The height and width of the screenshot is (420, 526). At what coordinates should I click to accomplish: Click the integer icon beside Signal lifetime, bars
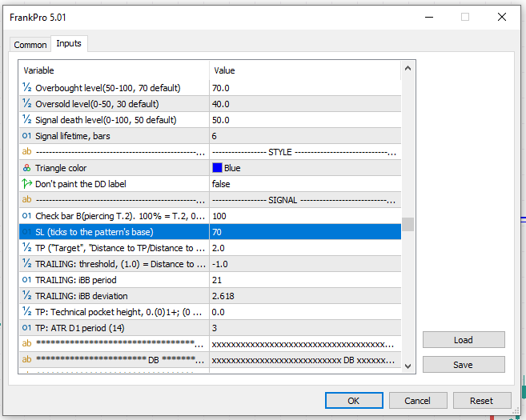coord(26,136)
